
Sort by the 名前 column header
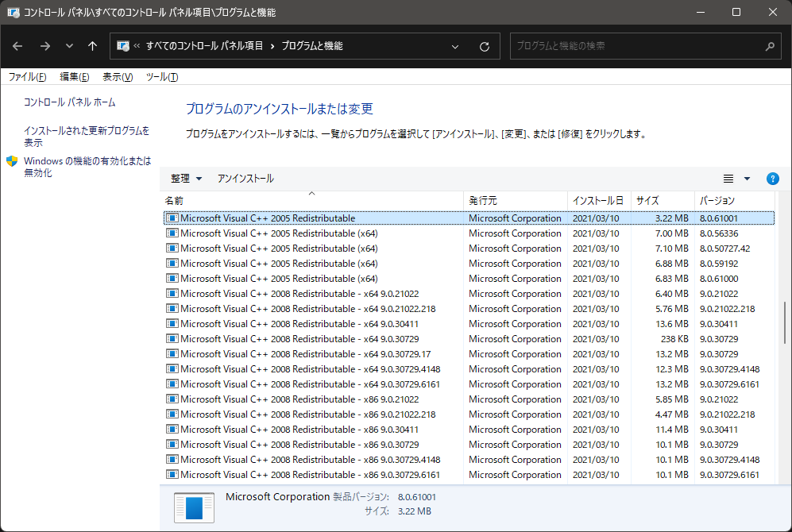pos(311,200)
